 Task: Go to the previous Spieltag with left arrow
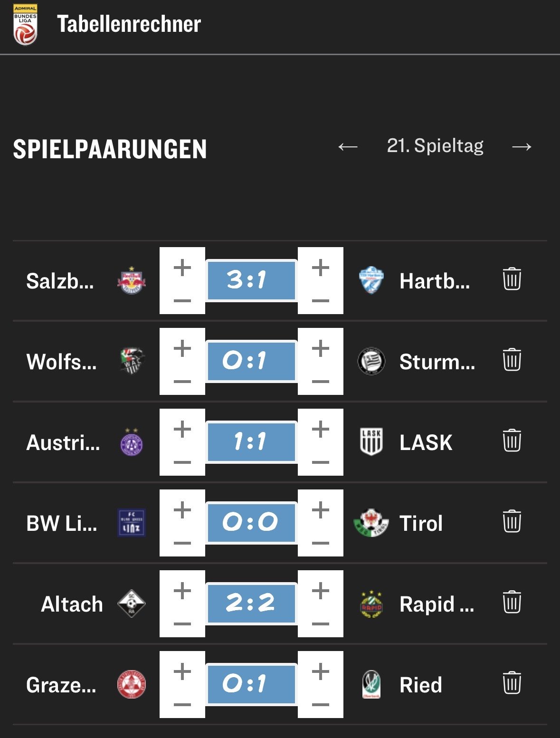pos(348,146)
